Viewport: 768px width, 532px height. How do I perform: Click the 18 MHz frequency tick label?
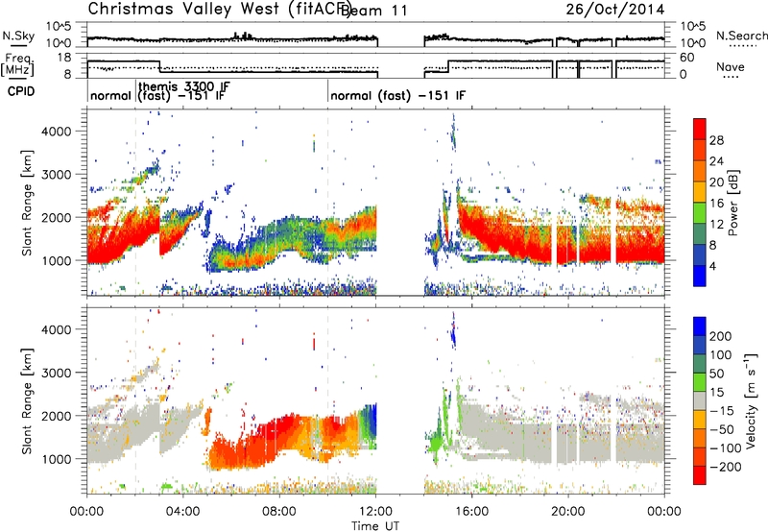click(x=64, y=58)
